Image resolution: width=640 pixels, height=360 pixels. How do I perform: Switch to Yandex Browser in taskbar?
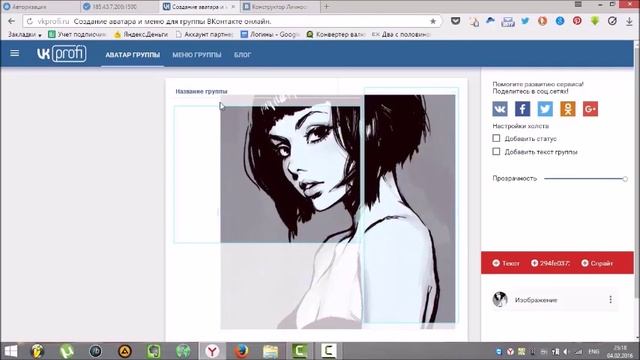[212, 351]
